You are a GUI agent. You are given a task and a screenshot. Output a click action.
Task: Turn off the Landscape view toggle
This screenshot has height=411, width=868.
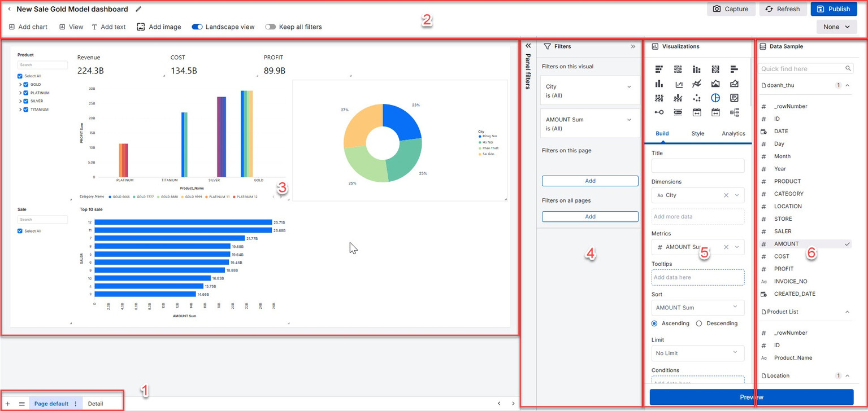[197, 27]
